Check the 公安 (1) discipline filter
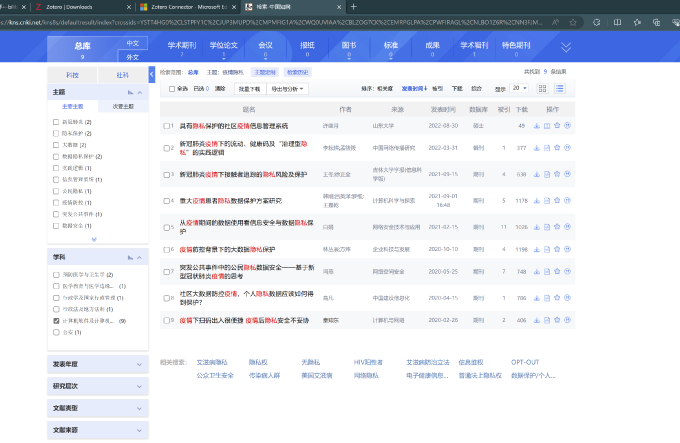680x443 pixels. 56,332
